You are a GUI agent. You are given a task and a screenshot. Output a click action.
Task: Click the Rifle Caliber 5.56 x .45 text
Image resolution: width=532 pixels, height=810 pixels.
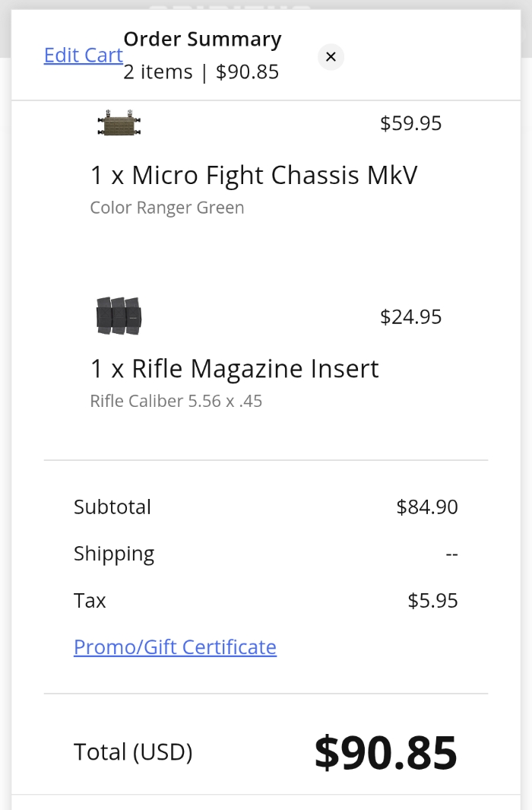(176, 401)
